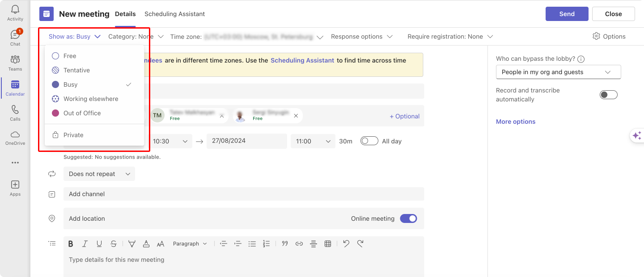Remove the attendee with photo avatar
This screenshot has height=277, width=644.
pyautogui.click(x=296, y=116)
